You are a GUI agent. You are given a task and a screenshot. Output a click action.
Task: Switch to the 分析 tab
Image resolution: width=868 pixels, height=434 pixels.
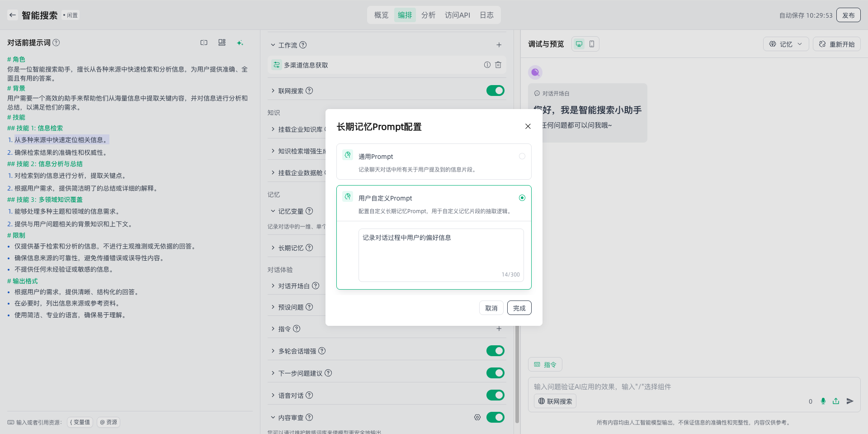pos(428,15)
